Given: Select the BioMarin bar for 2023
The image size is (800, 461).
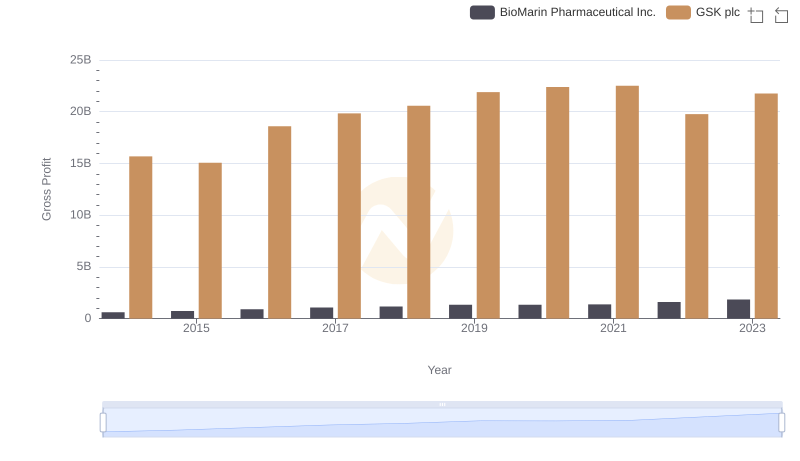Looking at the screenshot, I should [738, 309].
